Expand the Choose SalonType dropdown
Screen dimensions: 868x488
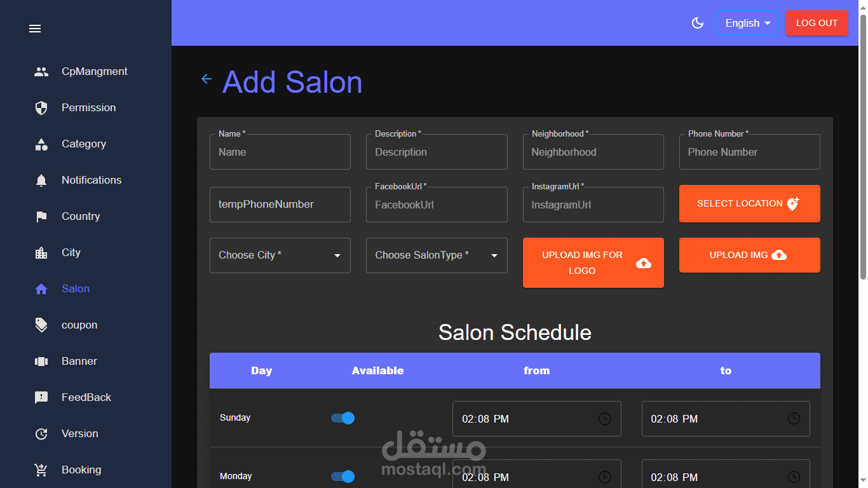[437, 255]
